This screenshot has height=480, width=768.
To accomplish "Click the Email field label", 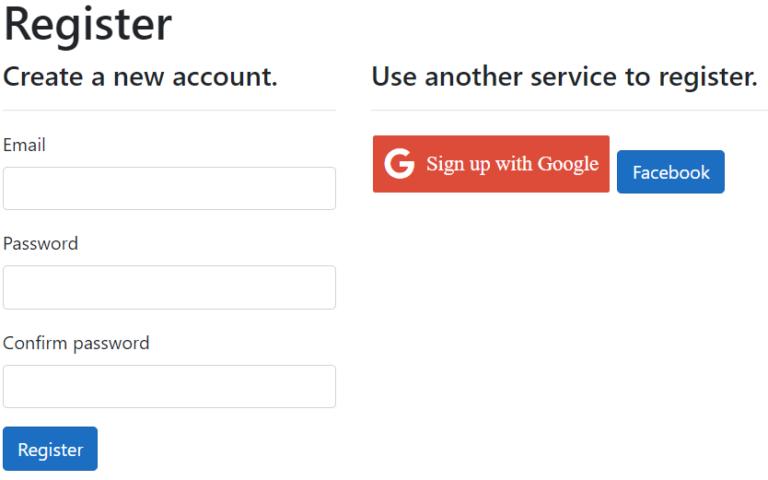I will pos(24,145).
